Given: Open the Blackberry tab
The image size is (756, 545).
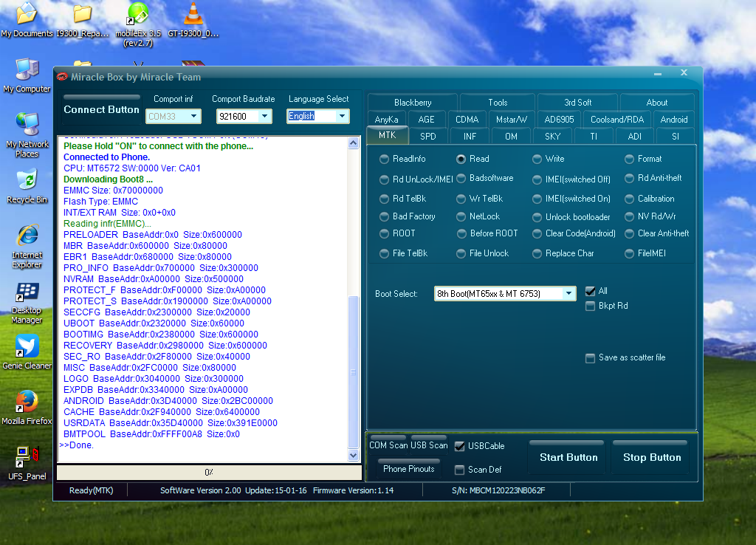Looking at the screenshot, I should [x=413, y=102].
